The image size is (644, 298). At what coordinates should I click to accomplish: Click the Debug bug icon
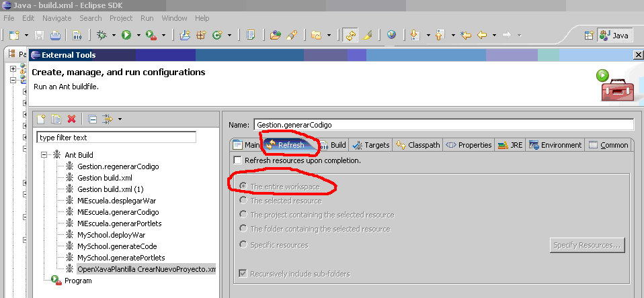point(102,36)
